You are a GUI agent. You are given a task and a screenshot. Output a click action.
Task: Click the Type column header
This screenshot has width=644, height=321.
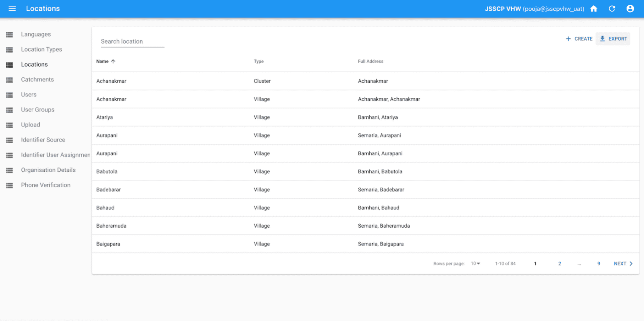click(x=259, y=61)
